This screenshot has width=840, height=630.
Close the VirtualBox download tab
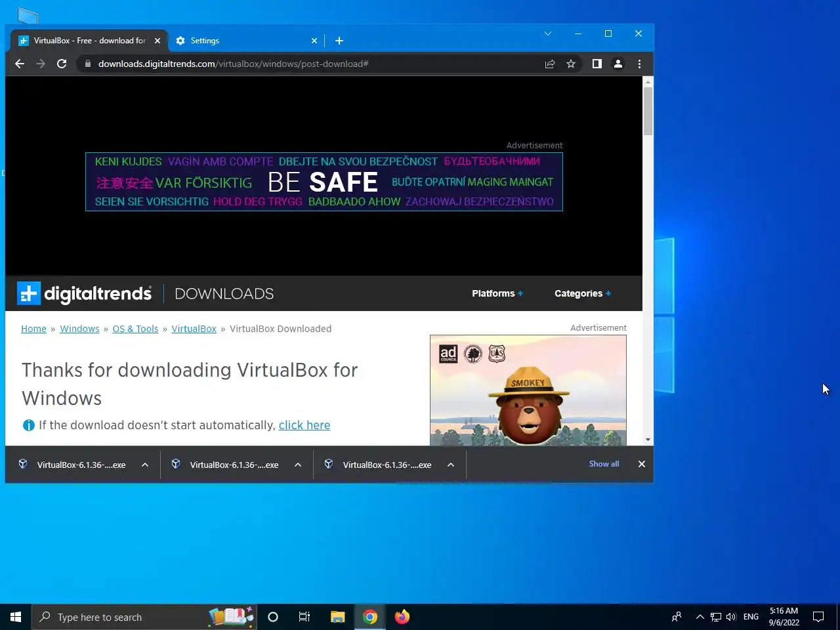click(x=157, y=41)
